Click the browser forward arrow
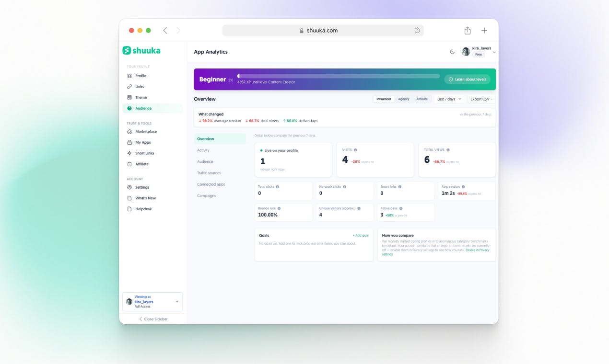 [178, 30]
